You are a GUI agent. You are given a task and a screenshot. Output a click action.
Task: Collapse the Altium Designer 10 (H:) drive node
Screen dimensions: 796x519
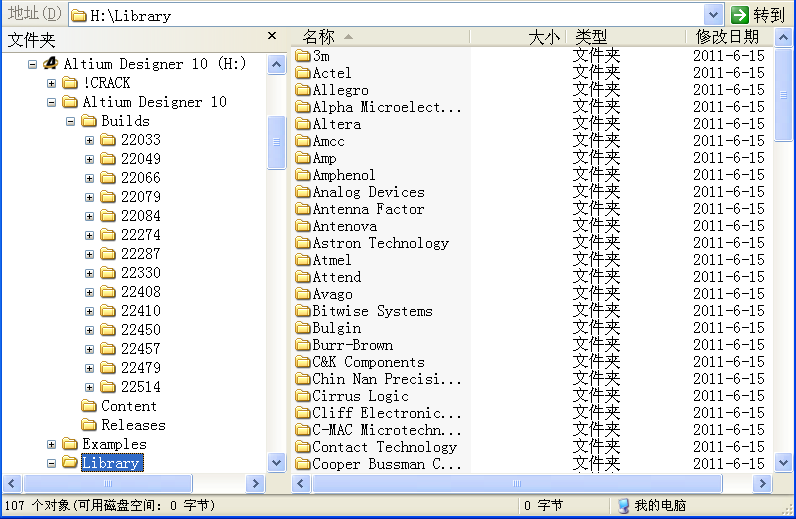tap(32, 64)
